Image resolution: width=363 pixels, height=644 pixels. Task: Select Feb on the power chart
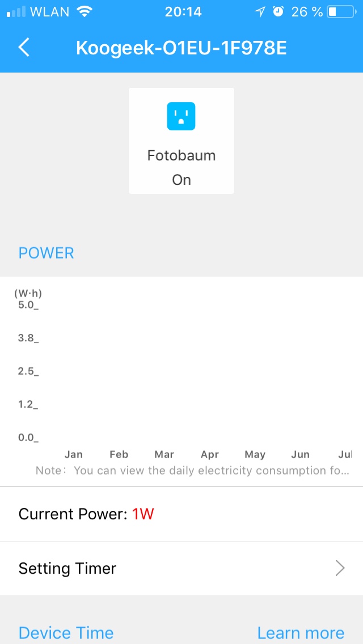(119, 454)
